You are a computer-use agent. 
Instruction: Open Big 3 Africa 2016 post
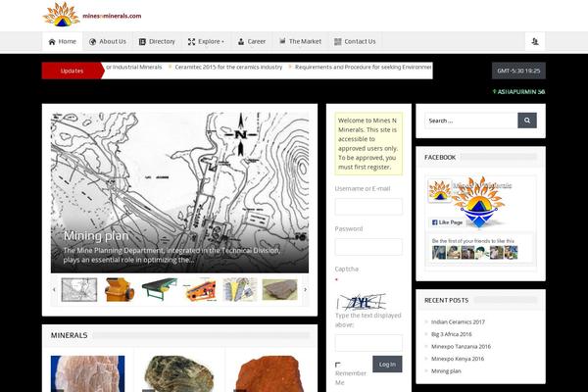point(451,334)
